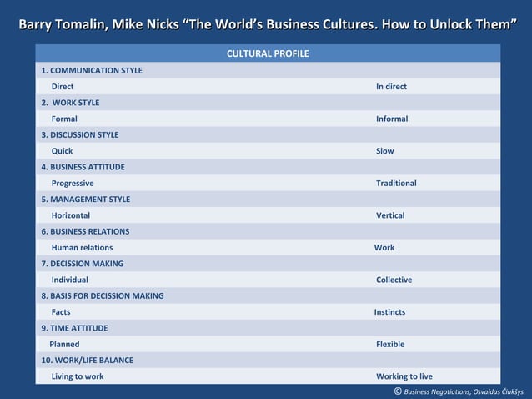Click the 'Vertical' cell
Image resolution: width=532 pixels, height=399 pixels.
(x=390, y=215)
